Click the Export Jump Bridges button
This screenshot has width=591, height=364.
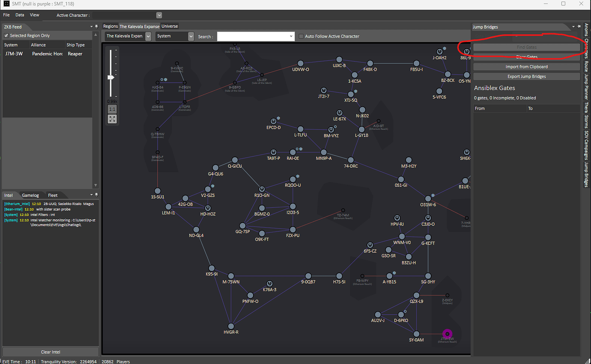(x=526, y=76)
